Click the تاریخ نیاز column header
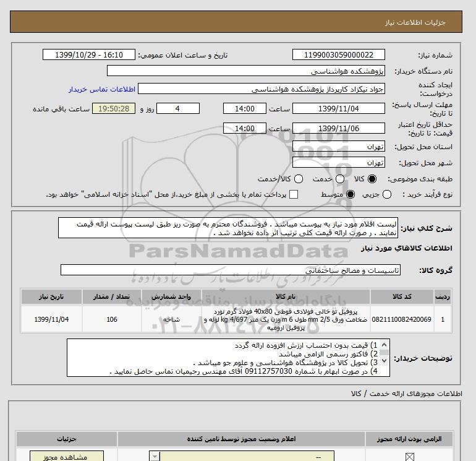Screen dimensions: 476x461 pos(51,296)
